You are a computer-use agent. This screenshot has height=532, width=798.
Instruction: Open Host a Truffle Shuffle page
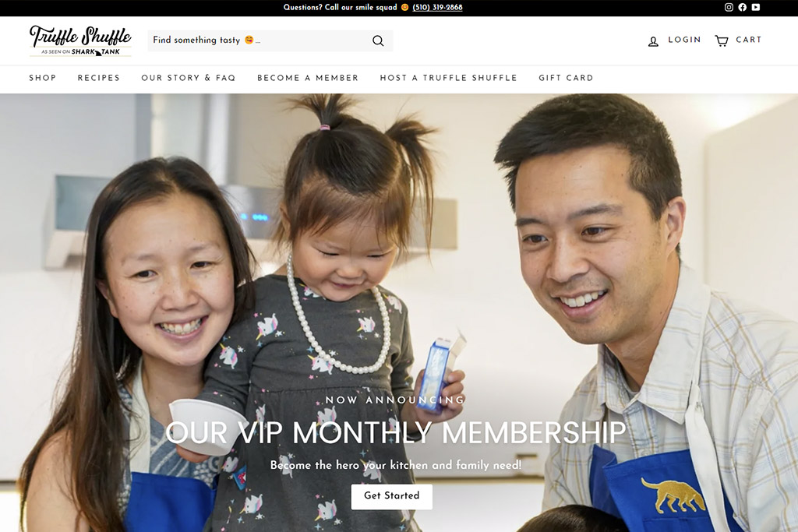tap(448, 78)
